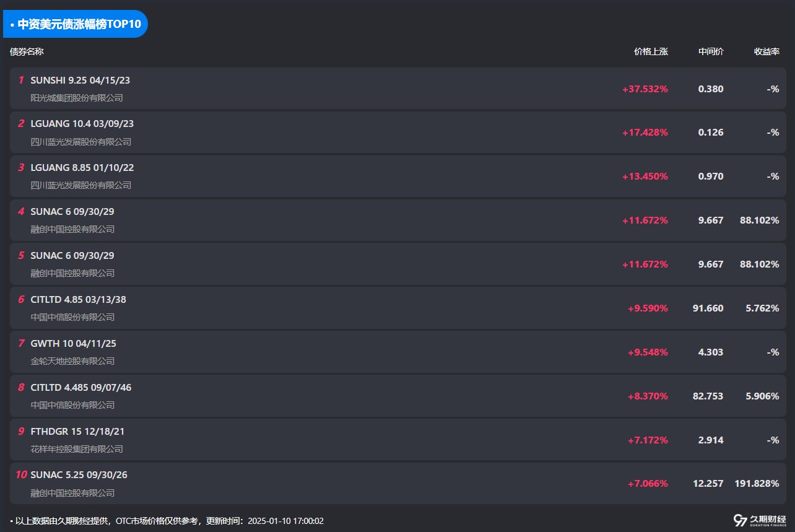795x532 pixels.
Task: Click rank number 6 beside CITLTD 4.85
Action: 21,299
